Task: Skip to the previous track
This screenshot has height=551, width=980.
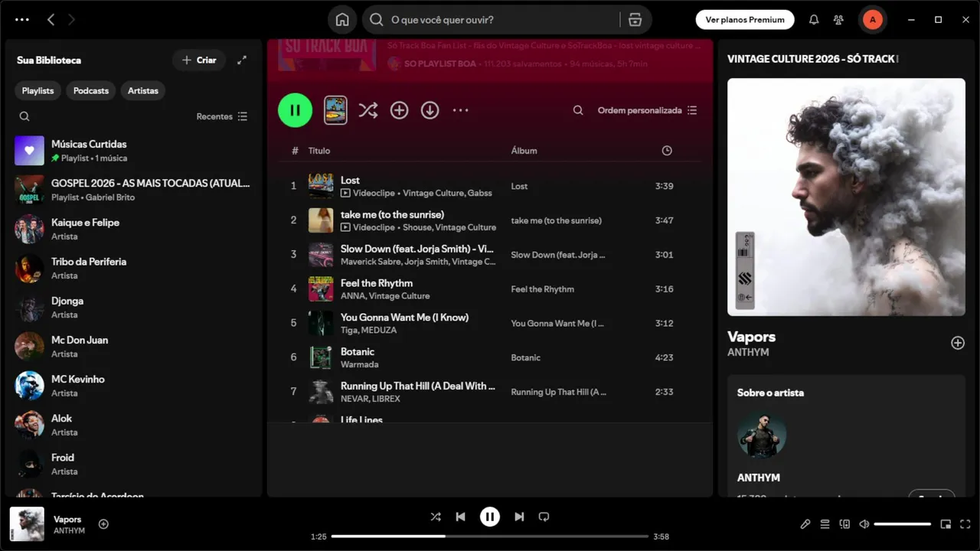Action: (x=460, y=517)
